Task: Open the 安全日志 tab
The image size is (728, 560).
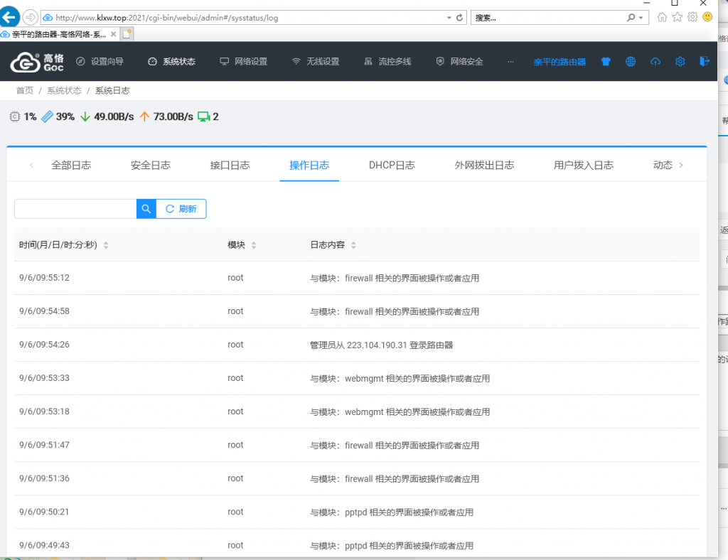Action: point(151,165)
